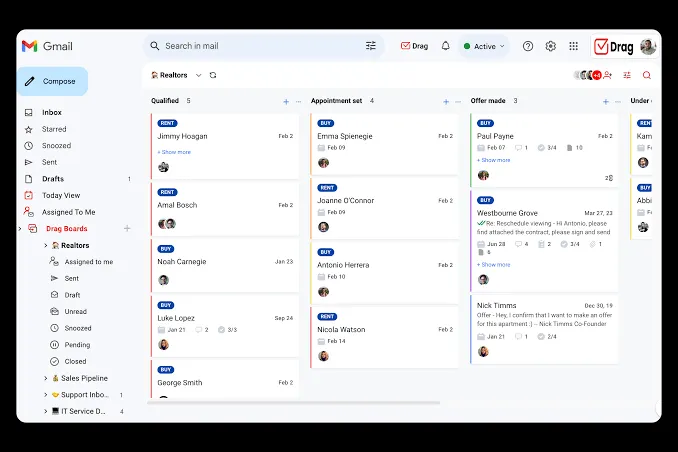678x452 pixels.
Task: Open Offer made column more options
Action: tap(618, 102)
